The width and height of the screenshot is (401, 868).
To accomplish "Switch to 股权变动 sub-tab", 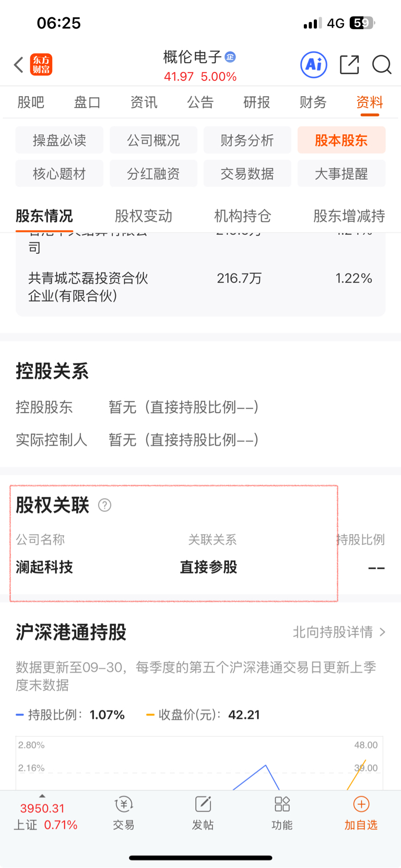I will click(x=144, y=216).
